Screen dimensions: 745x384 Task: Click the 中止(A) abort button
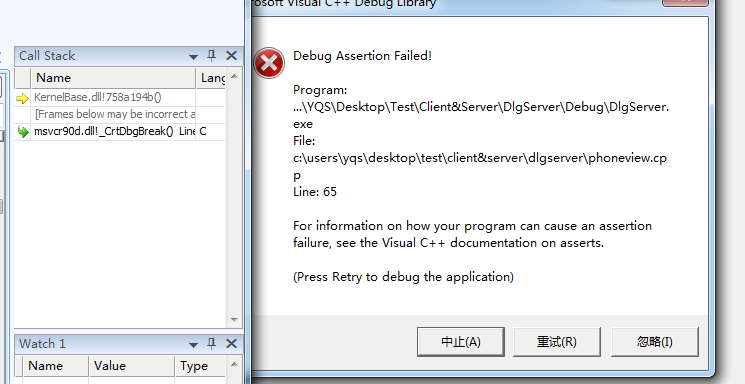coord(460,342)
